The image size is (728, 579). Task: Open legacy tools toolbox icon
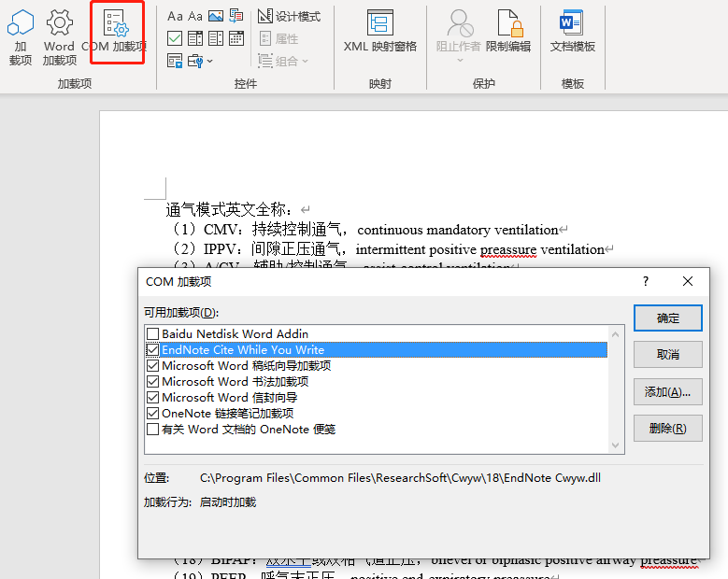point(195,61)
